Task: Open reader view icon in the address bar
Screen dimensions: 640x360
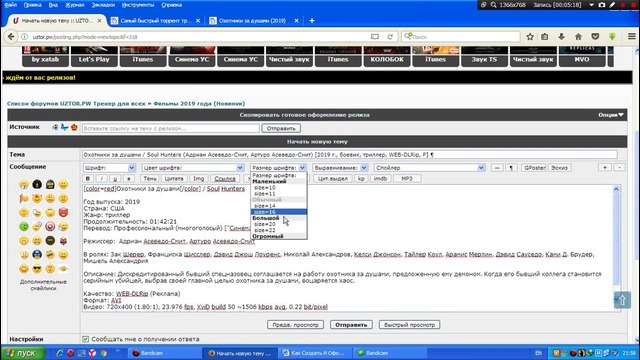Action: coord(375,37)
